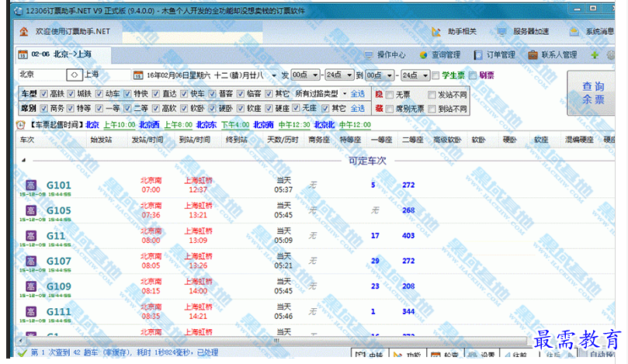The height and width of the screenshot is (364, 628).
Task: Toggle the 特快 train type checkbox
Action: click(127, 94)
